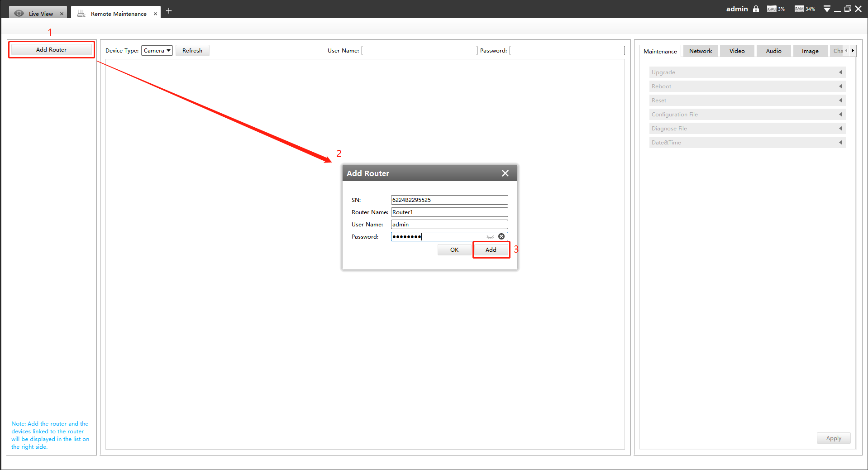The height and width of the screenshot is (470, 868).
Task: Click the Router Name input field
Action: tap(449, 212)
